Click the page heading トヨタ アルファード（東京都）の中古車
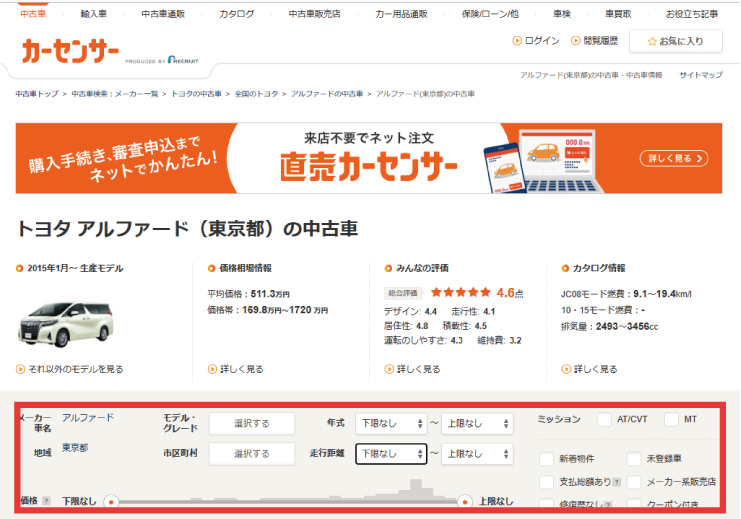 [187, 229]
